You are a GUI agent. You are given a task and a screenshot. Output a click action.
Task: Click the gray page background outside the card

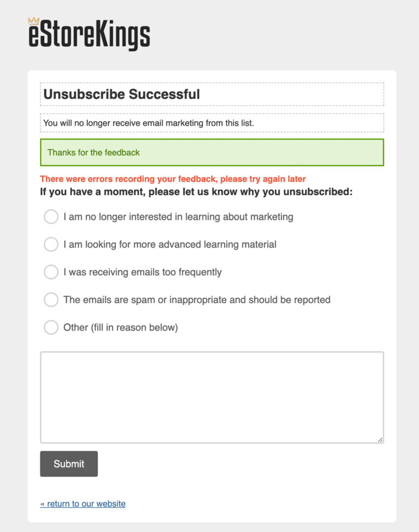(x=11, y=273)
